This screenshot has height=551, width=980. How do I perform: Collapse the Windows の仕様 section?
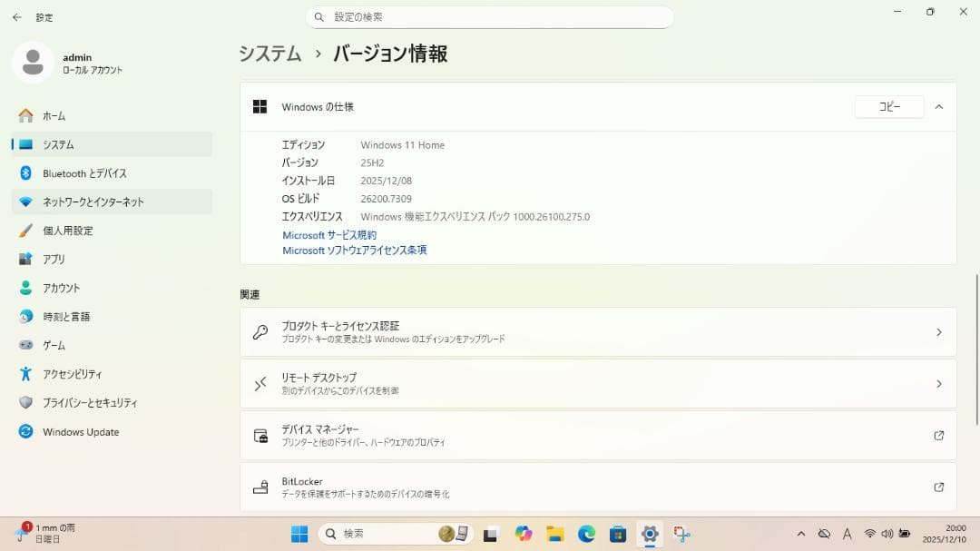[939, 106]
